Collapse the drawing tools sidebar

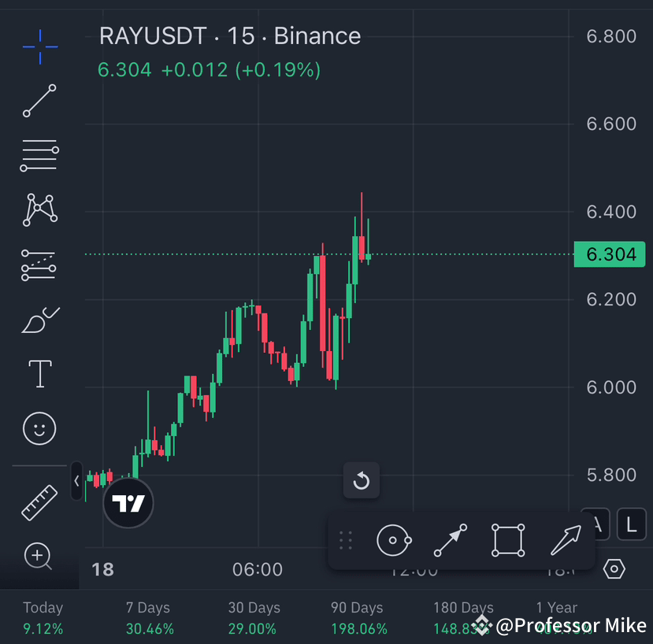[76, 481]
